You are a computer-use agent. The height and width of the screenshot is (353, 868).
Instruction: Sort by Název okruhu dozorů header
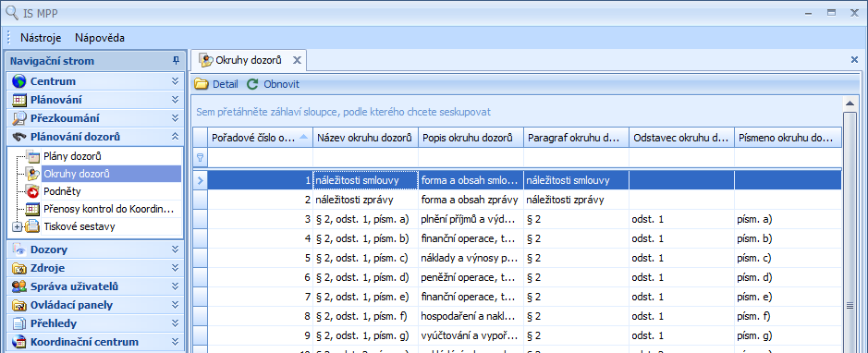click(365, 138)
